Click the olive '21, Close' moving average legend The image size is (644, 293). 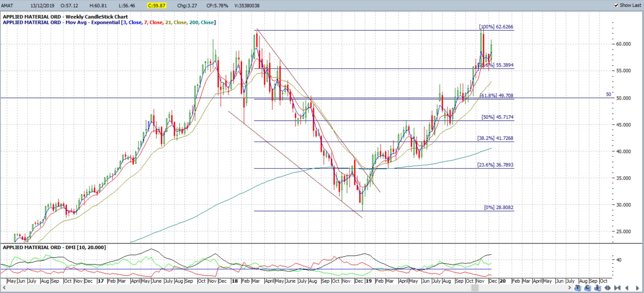point(176,22)
